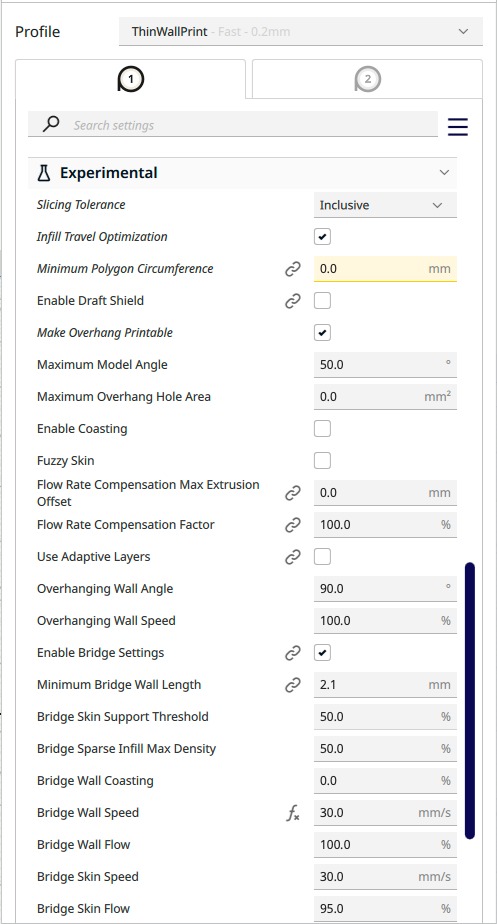497x924 pixels.
Task: Click the link icon for Flow Rate Compensation Factor
Action: [293, 525]
